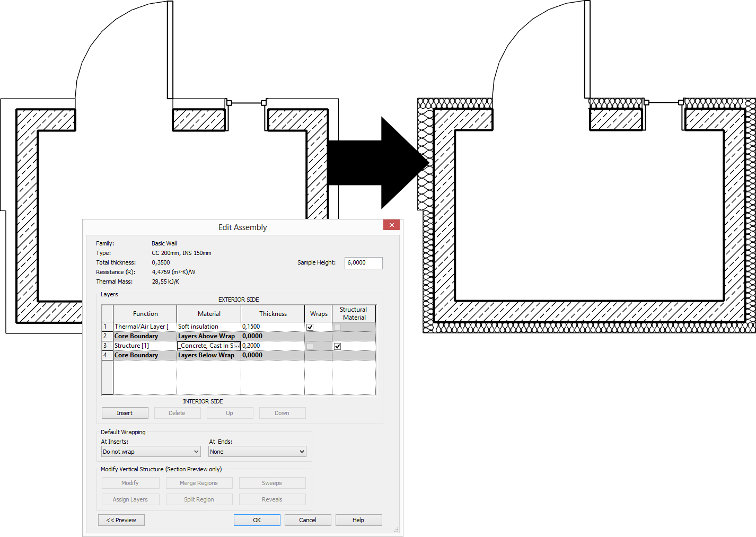This screenshot has height=537, width=756.
Task: Uncheck Structural Material for Structure layer
Action: pos(337,346)
